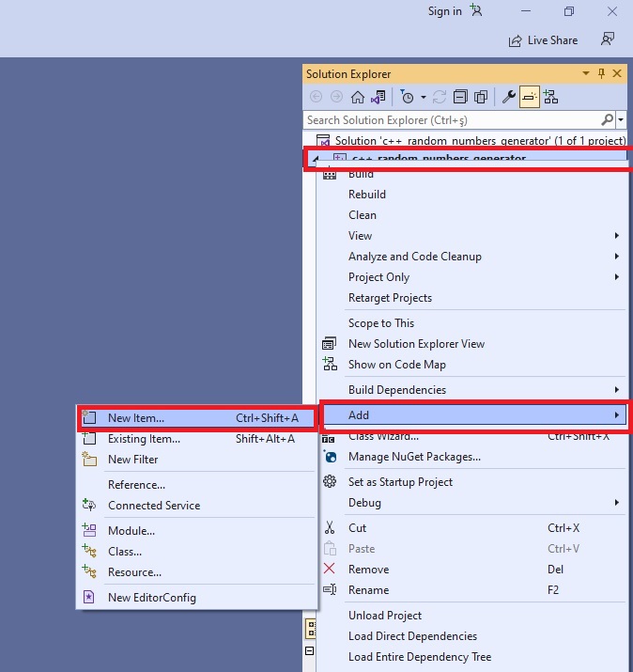633x672 pixels.
Task: Expand Analyze and Code Cleanup submenu
Action: (474, 257)
